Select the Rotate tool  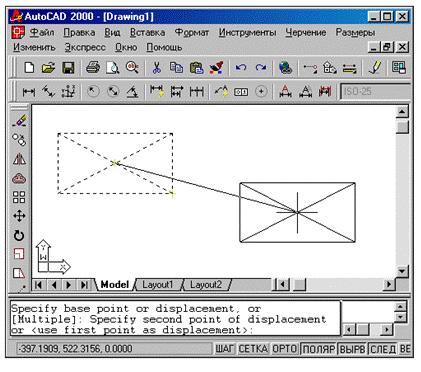(19, 235)
